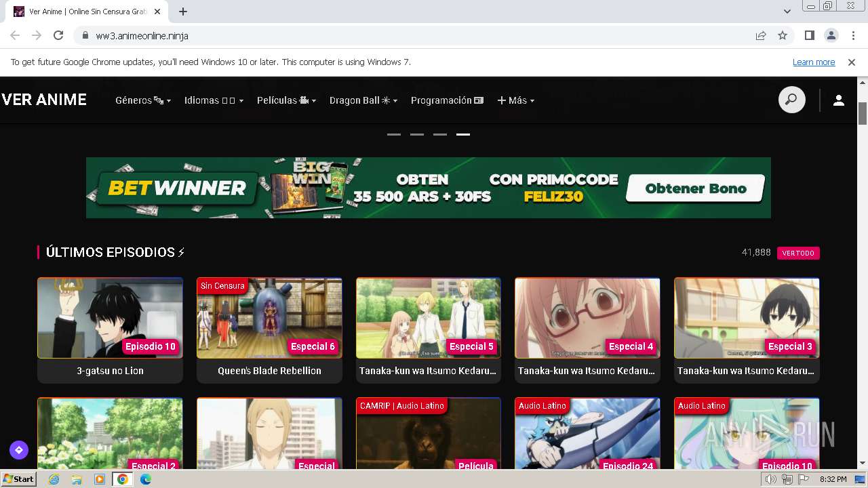Click the page vertical scrollbar thumb

pos(863,113)
